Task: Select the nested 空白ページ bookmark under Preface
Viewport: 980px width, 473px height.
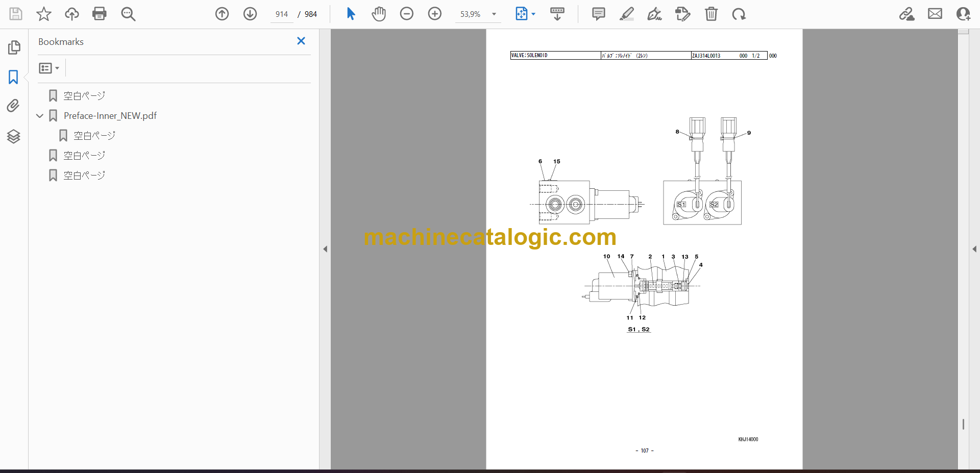Action: tap(94, 135)
